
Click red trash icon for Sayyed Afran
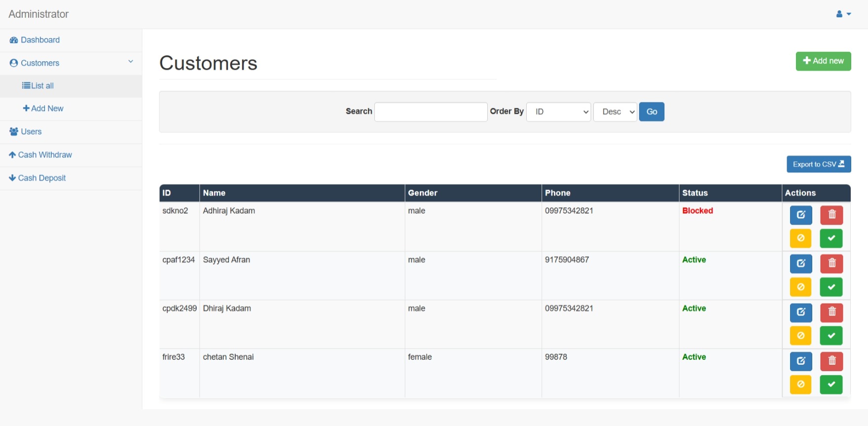pyautogui.click(x=832, y=264)
